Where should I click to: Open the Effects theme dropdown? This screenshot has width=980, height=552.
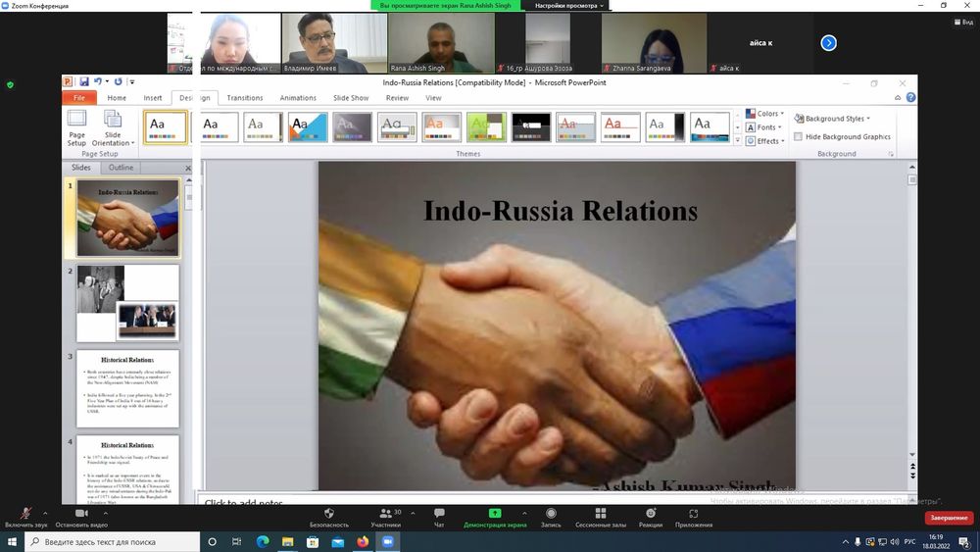click(x=765, y=141)
